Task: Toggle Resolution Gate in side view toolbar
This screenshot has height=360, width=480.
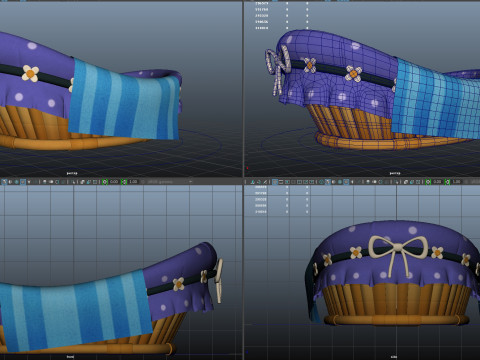Action: pos(287,182)
